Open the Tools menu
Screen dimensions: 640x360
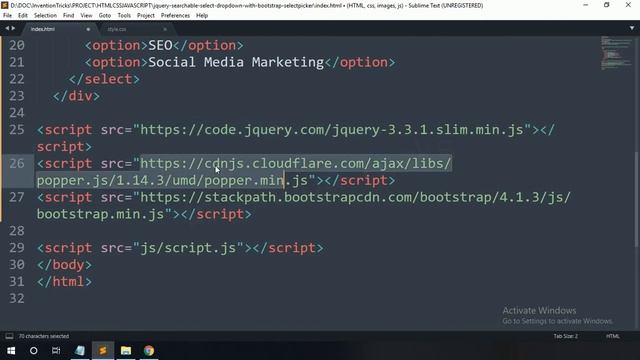124,16
